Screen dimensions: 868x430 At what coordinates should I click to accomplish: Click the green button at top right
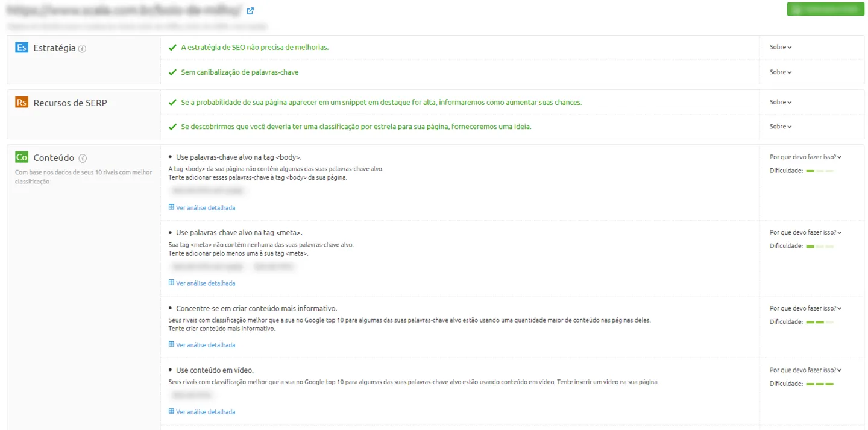click(x=825, y=10)
